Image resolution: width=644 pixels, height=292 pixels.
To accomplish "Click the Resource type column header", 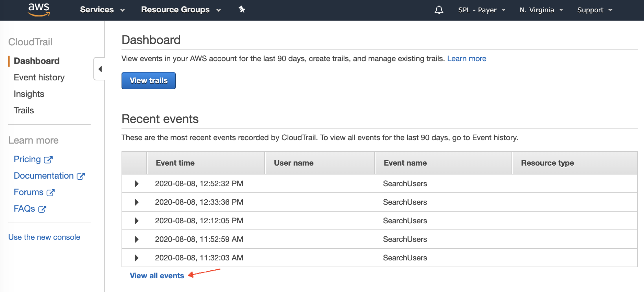I will [575, 163].
